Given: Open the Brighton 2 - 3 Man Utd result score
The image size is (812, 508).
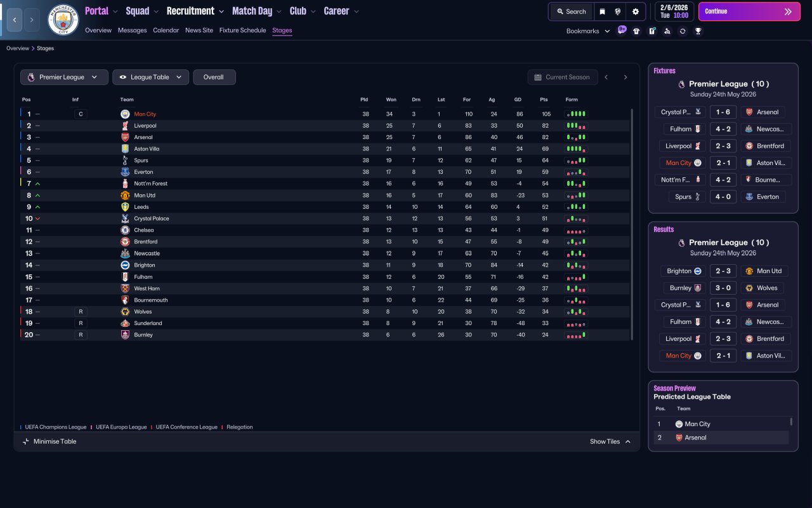Looking at the screenshot, I should (x=723, y=271).
